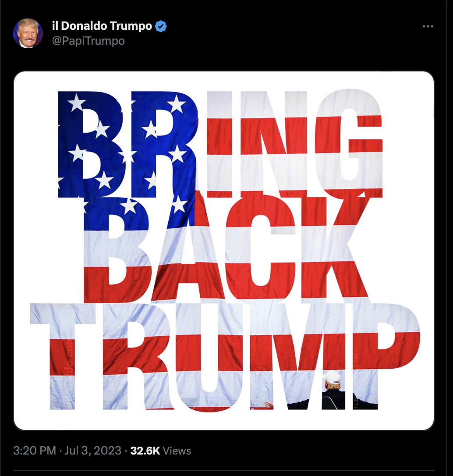Open il Donaldo Trumpo's profile avatar
453x476 pixels.
tap(28, 33)
